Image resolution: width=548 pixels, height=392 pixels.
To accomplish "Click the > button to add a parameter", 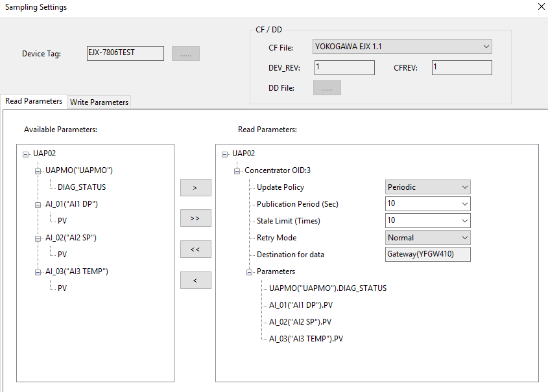I will (x=195, y=187).
